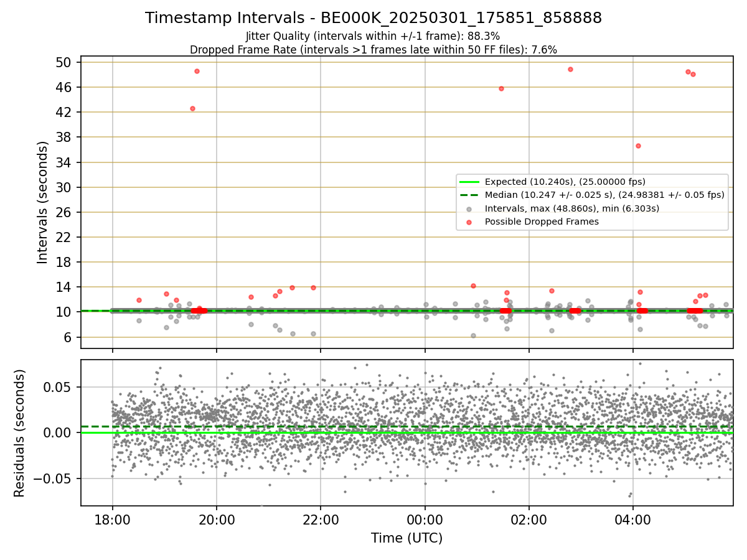Image resolution: width=747 pixels, height=560 pixels.
Task: Click the 'Median (10.247 +/- 0.025 s)' legend entry
Action: point(604,195)
